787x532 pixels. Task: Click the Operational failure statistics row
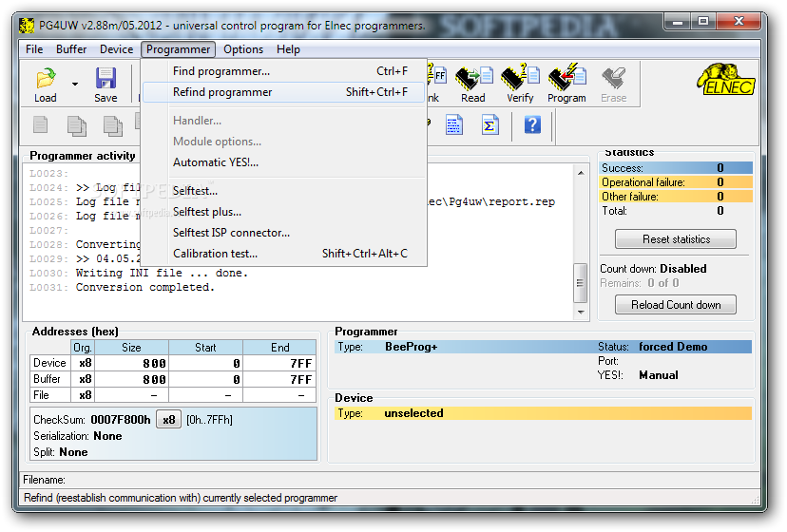tap(676, 182)
